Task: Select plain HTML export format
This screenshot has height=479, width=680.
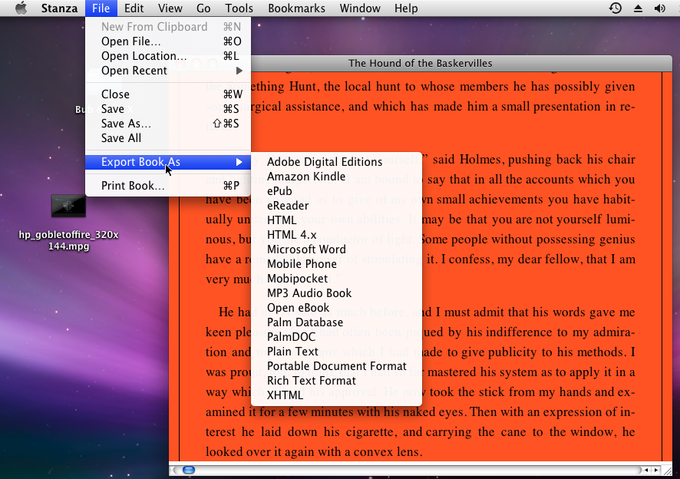Action: [337, 220]
